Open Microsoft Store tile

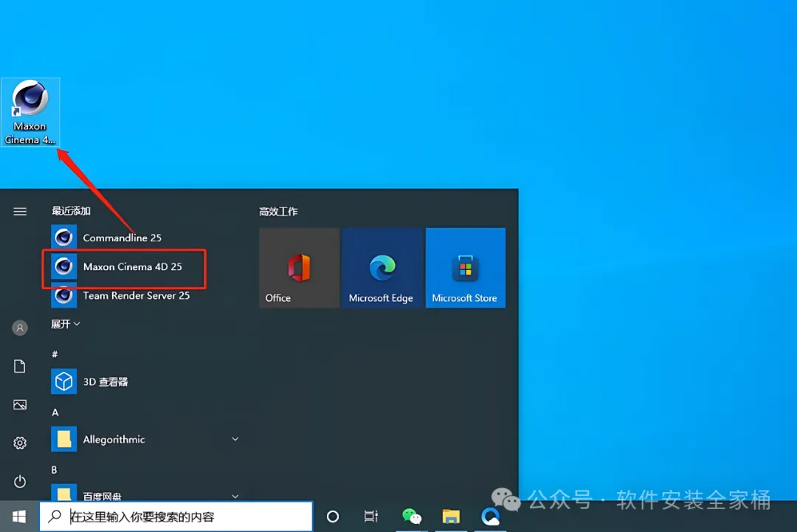click(465, 268)
